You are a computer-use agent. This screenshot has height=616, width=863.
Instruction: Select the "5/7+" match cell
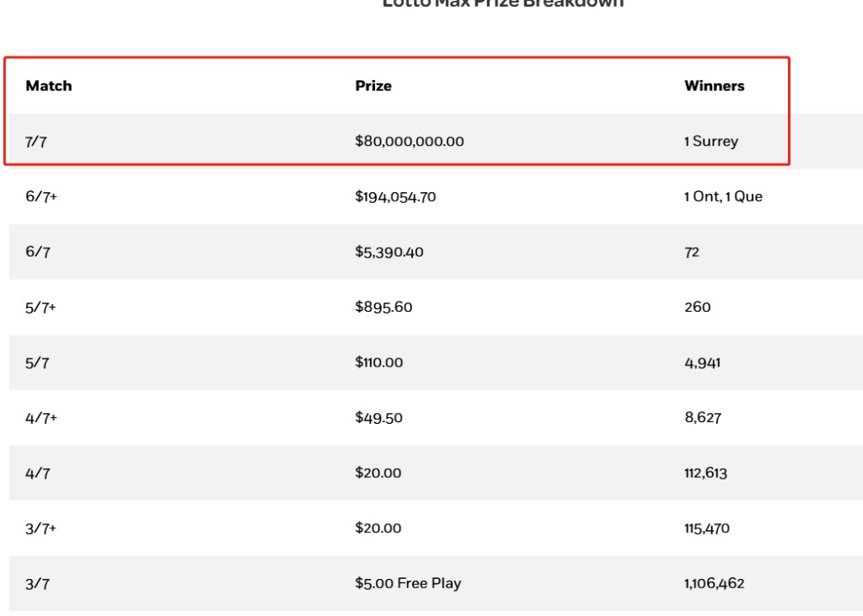(x=40, y=308)
